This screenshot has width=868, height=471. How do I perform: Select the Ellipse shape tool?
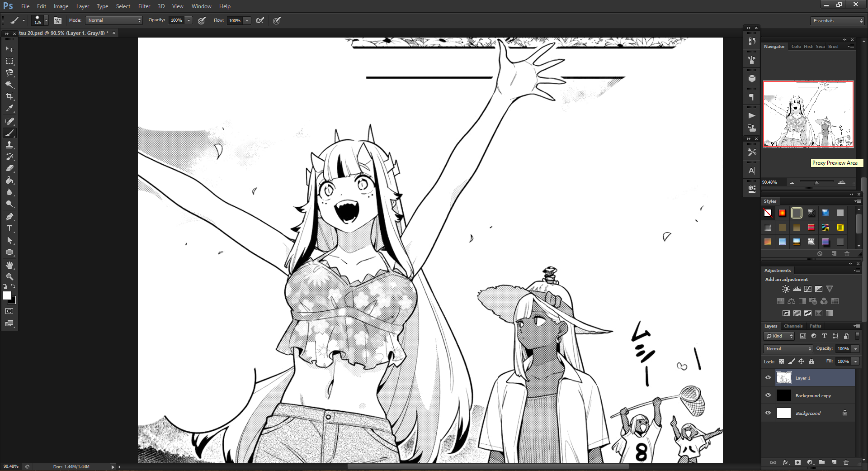9,252
